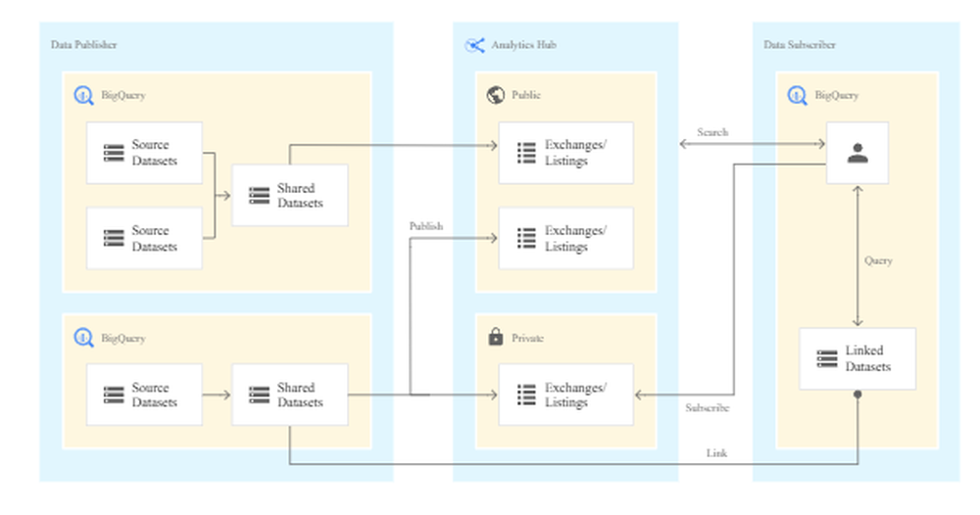
Task: Click the list icon in the second Public Exchanges/Listings box
Action: (x=527, y=238)
